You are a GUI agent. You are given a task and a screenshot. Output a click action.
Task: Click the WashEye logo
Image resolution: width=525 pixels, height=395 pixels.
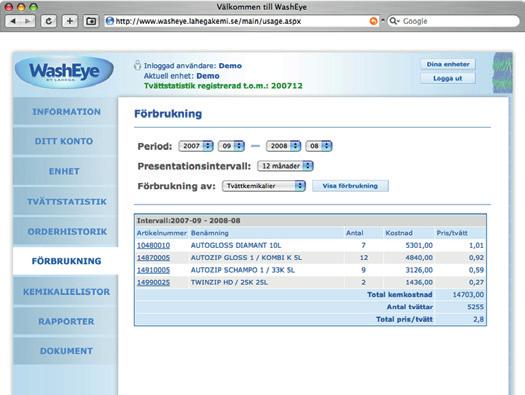click(x=64, y=72)
